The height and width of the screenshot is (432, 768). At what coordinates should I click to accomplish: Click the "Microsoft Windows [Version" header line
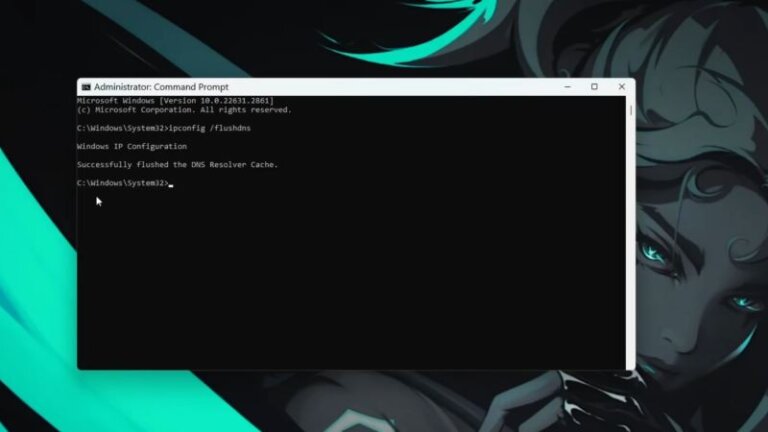[126, 101]
